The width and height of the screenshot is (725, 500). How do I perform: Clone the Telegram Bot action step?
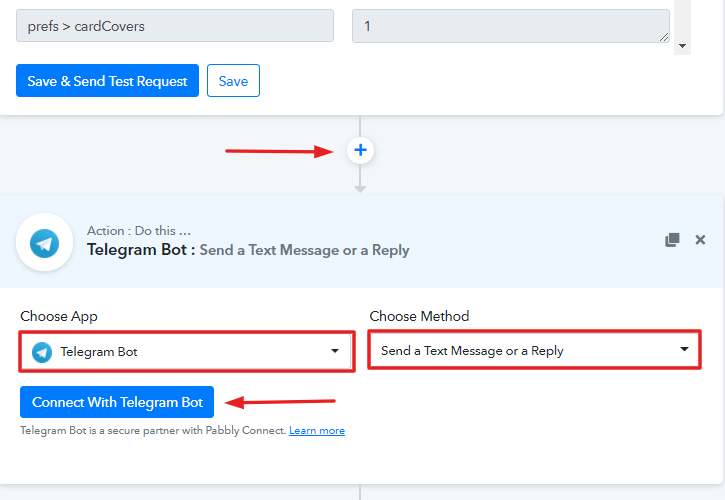[672, 240]
